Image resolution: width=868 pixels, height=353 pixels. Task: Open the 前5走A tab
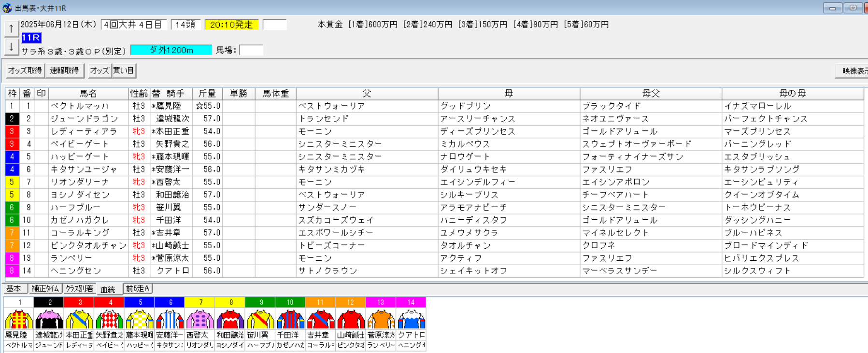(138, 289)
